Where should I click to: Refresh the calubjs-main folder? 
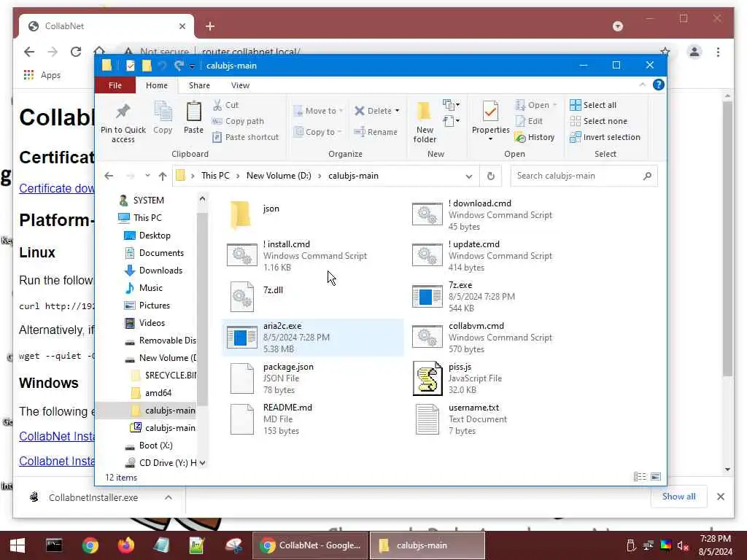tap(491, 176)
